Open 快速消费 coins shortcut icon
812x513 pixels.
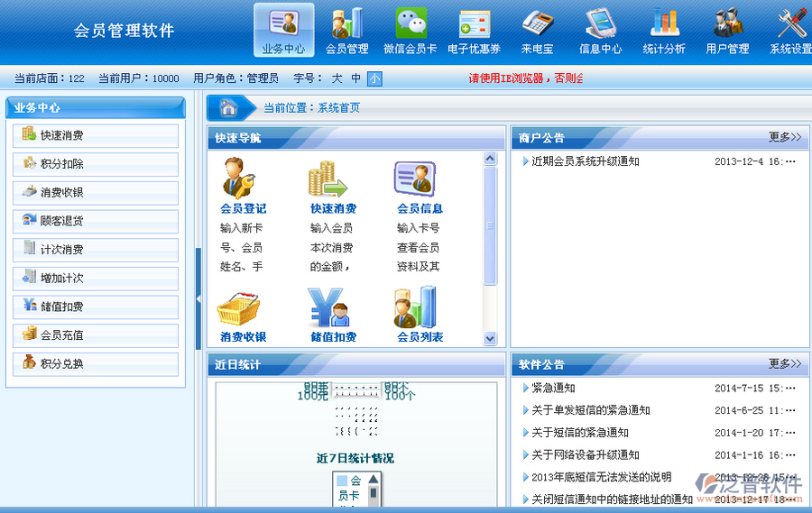point(329,178)
